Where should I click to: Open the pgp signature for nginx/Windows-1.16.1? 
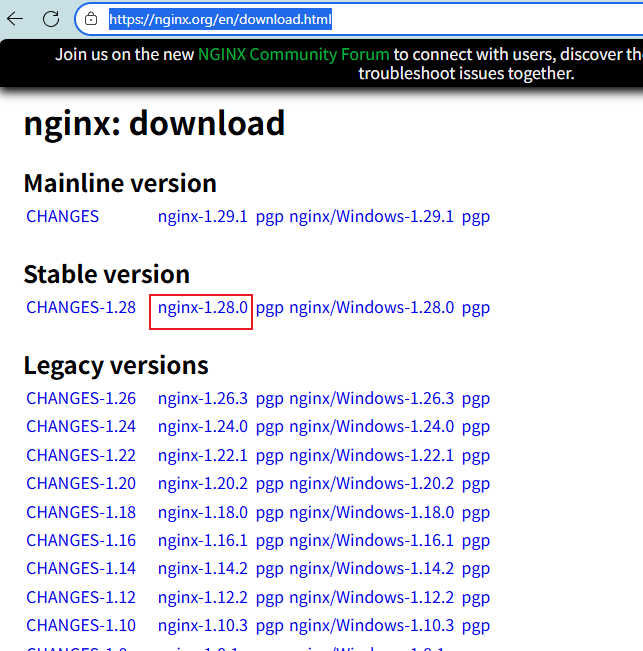(x=476, y=541)
